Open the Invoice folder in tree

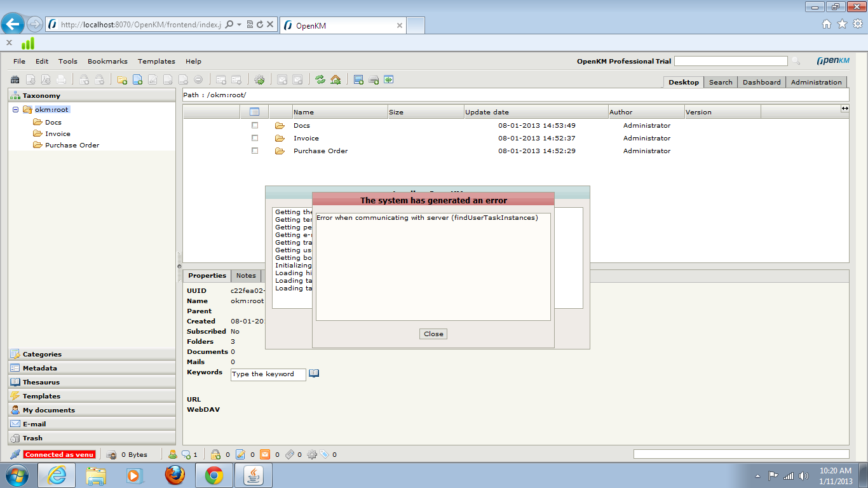(57, 133)
